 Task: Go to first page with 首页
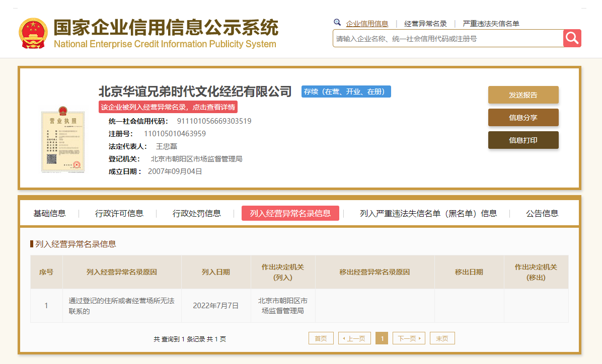321,338
